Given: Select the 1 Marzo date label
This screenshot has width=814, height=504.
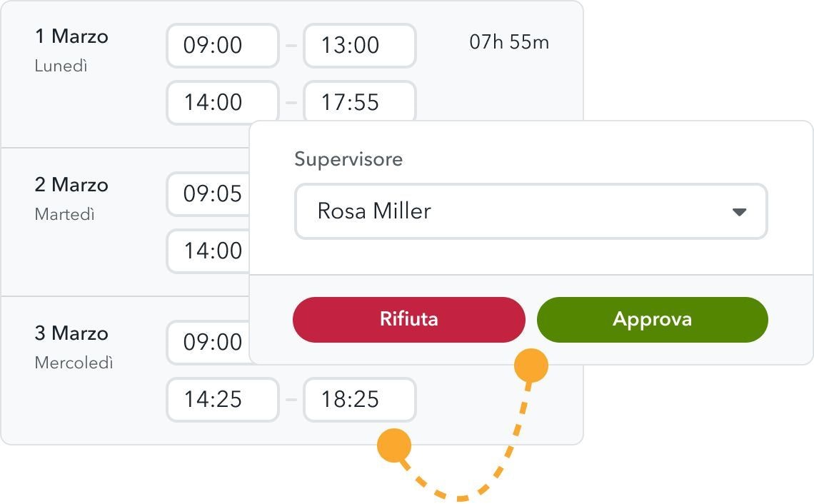Looking at the screenshot, I should coord(71,36).
